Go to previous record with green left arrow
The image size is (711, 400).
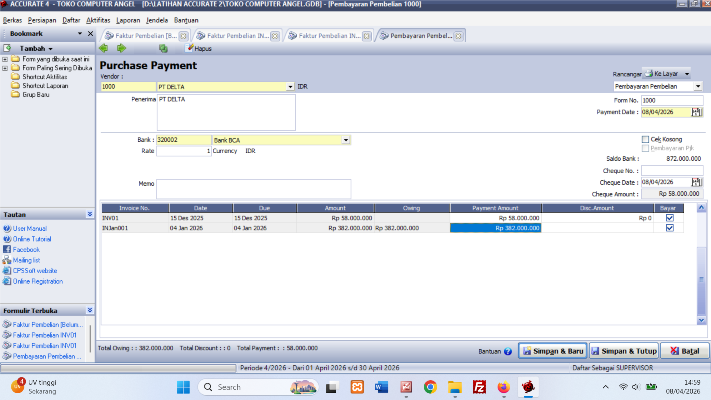click(x=104, y=48)
